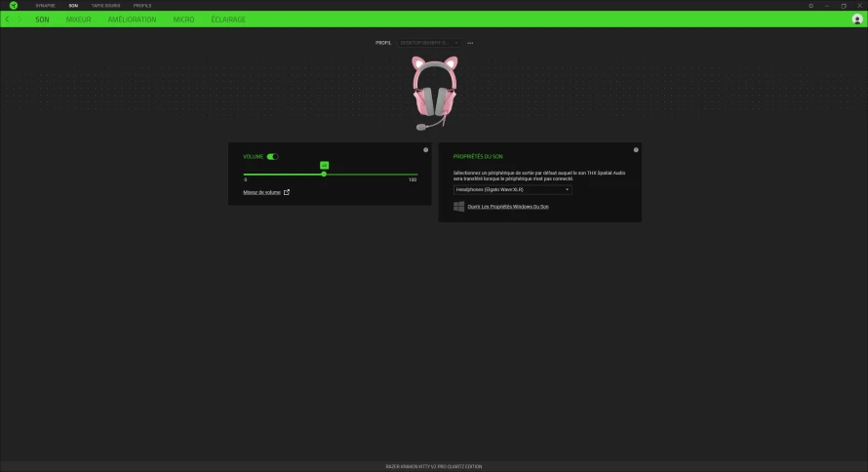Adjust the volume slider handle
The width and height of the screenshot is (868, 472).
click(324, 175)
